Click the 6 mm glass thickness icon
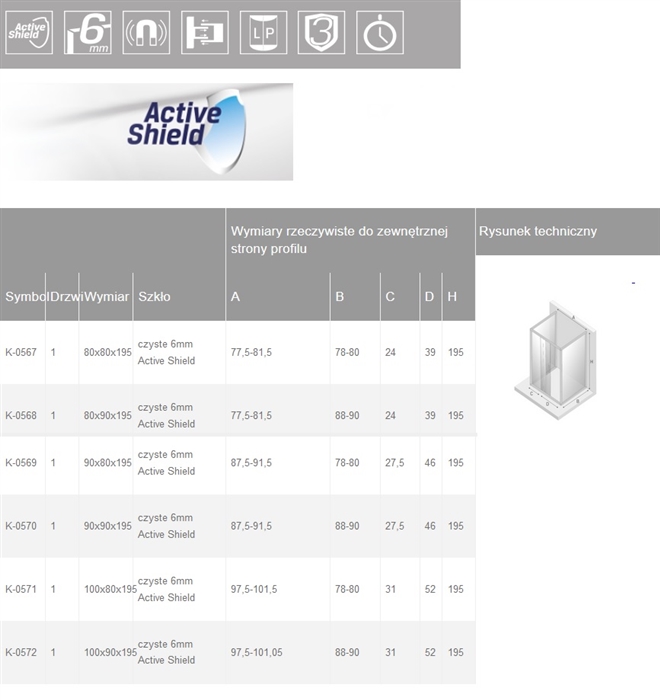Viewport: 660px width, 700px height. click(x=88, y=33)
